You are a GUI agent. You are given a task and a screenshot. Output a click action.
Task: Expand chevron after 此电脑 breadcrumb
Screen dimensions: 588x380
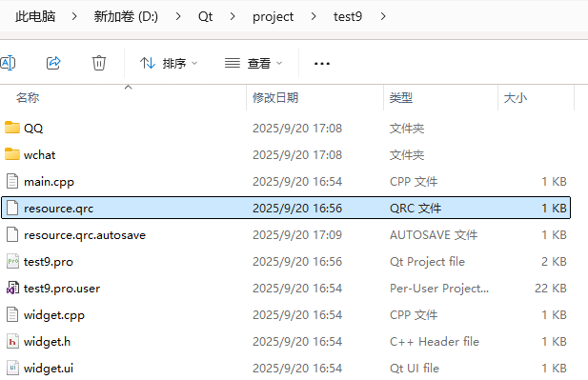[x=74, y=16]
